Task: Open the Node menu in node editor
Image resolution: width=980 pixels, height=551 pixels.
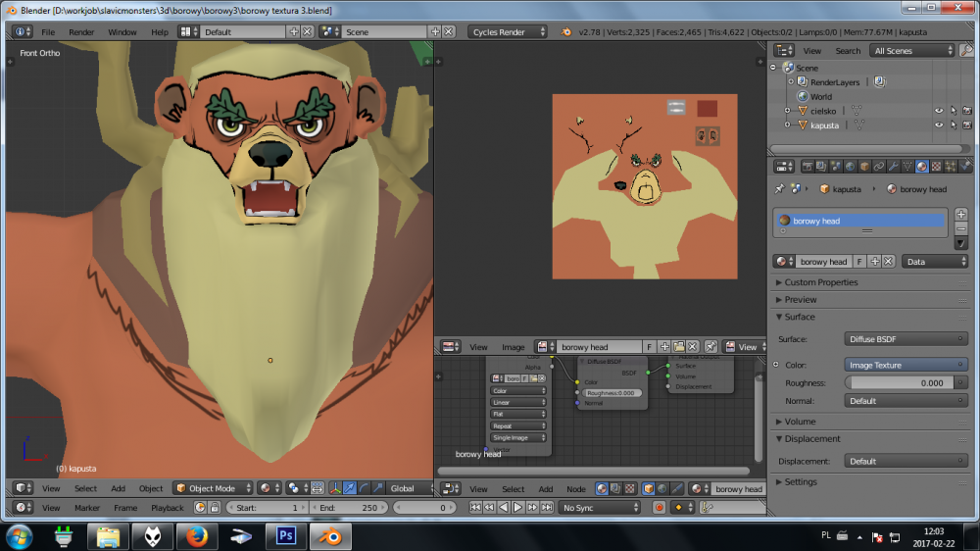Action: click(x=576, y=489)
